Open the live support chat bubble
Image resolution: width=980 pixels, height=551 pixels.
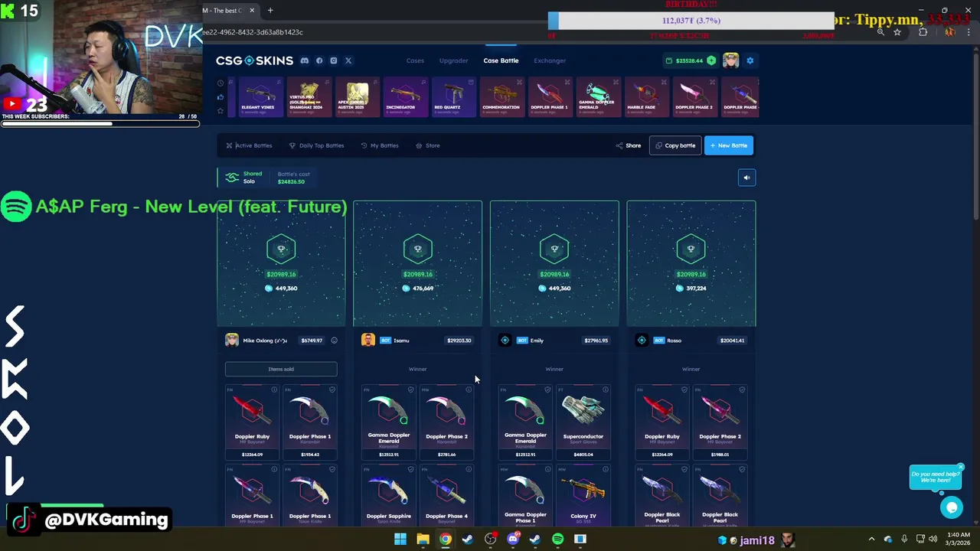coord(952,507)
